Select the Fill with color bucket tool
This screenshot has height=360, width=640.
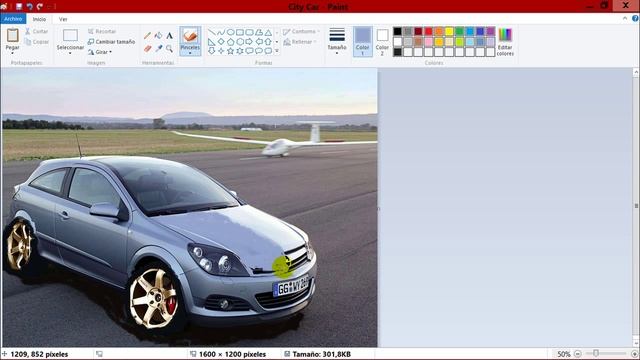coord(158,36)
